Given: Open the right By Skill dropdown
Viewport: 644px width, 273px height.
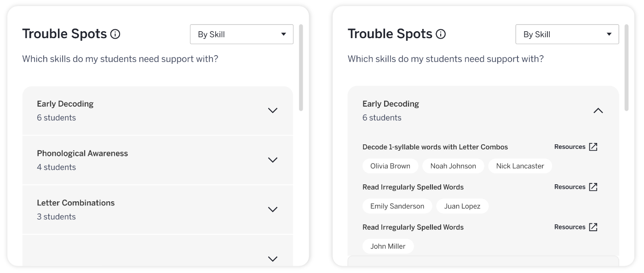Looking at the screenshot, I should pos(567,34).
